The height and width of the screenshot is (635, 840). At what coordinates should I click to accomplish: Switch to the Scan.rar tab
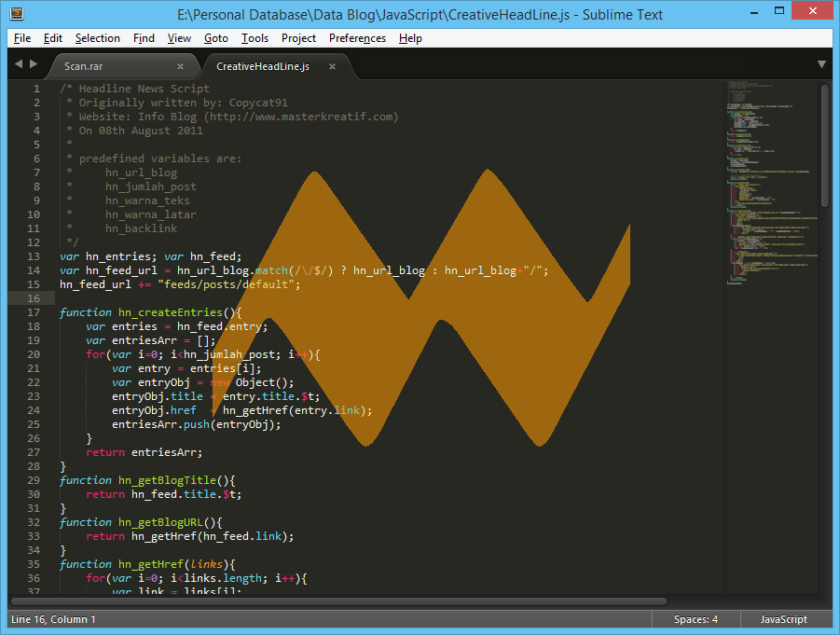(83, 66)
